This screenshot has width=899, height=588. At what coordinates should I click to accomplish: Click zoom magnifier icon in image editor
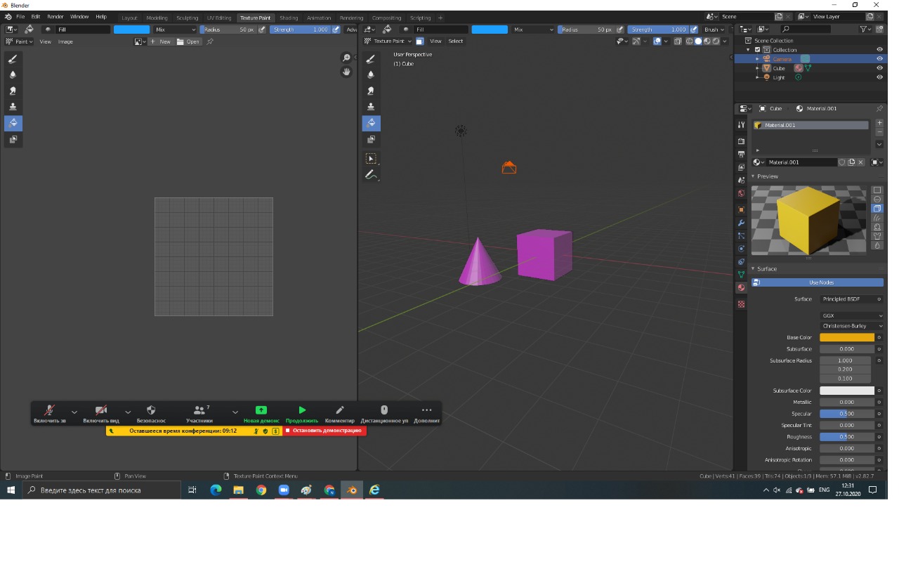(x=346, y=58)
